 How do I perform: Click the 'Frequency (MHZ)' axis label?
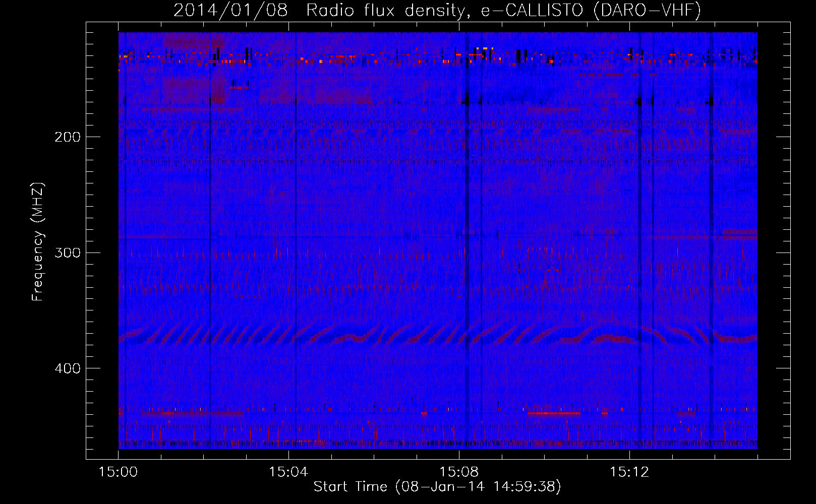coord(38,242)
